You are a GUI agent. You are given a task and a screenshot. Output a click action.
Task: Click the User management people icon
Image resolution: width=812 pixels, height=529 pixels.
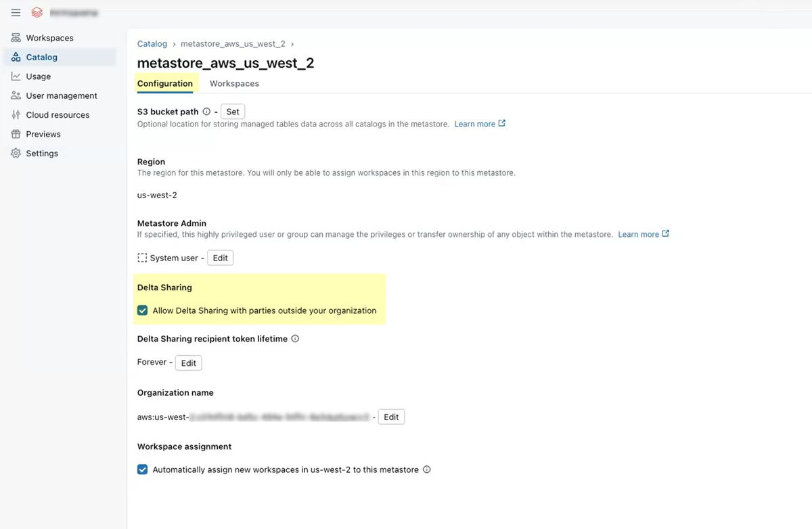(16, 95)
